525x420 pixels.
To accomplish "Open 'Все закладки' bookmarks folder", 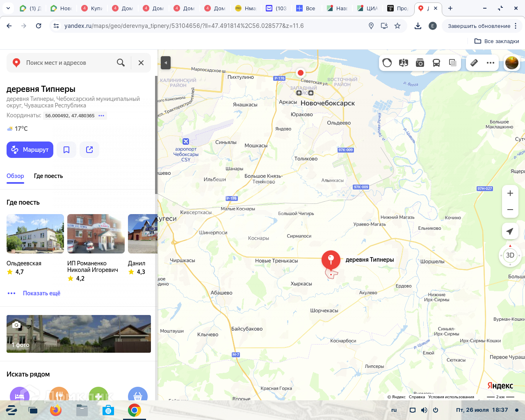I will point(497,41).
